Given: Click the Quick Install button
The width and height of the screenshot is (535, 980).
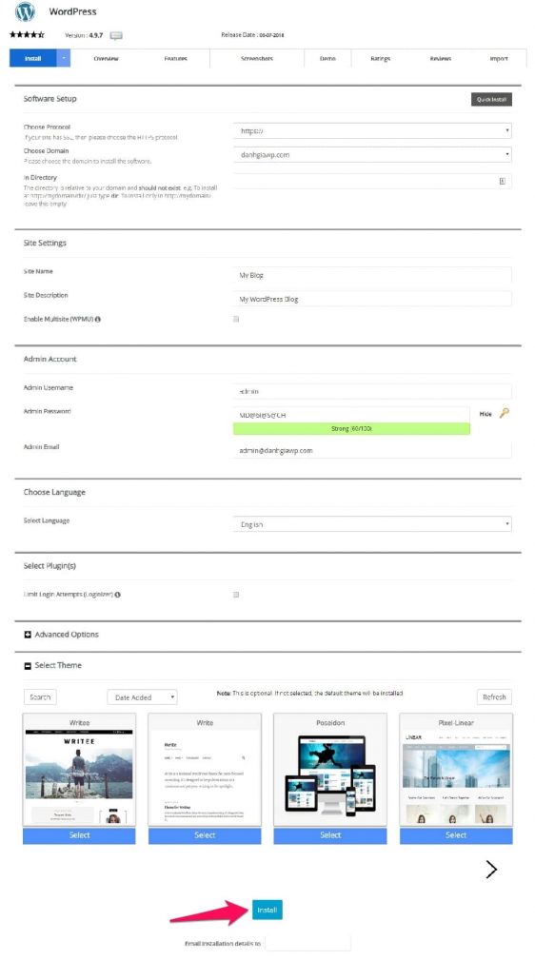Looking at the screenshot, I should click(x=491, y=99).
